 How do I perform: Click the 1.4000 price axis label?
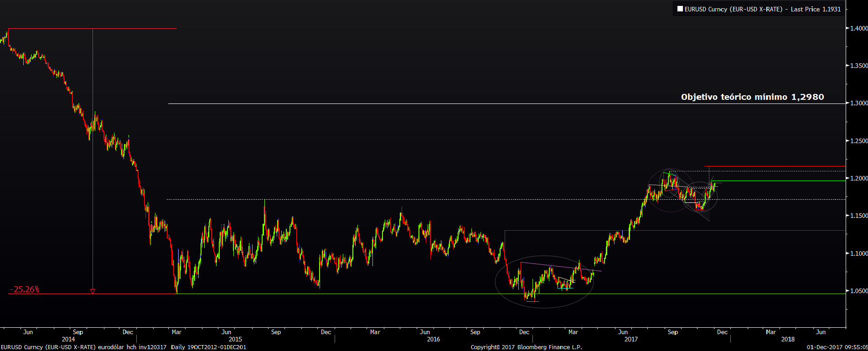tap(858, 28)
